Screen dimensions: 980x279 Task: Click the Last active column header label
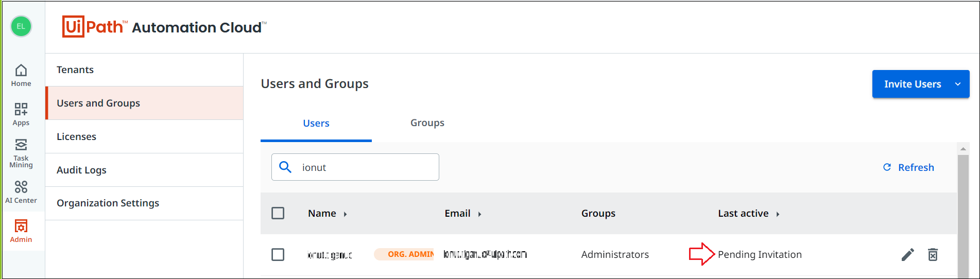tap(743, 213)
